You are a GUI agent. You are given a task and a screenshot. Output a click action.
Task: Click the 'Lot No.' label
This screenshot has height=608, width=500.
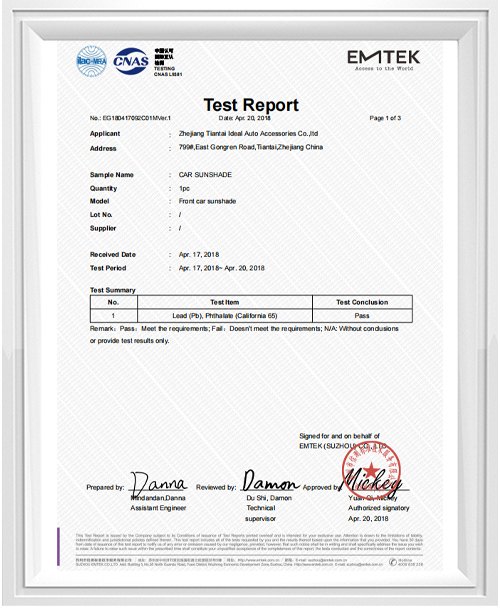pyautogui.click(x=101, y=214)
